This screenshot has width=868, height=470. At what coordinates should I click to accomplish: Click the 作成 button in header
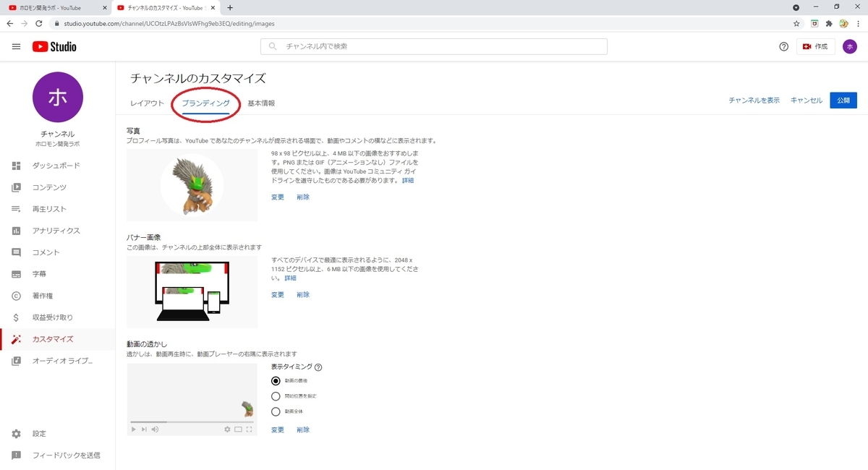pyautogui.click(x=816, y=46)
